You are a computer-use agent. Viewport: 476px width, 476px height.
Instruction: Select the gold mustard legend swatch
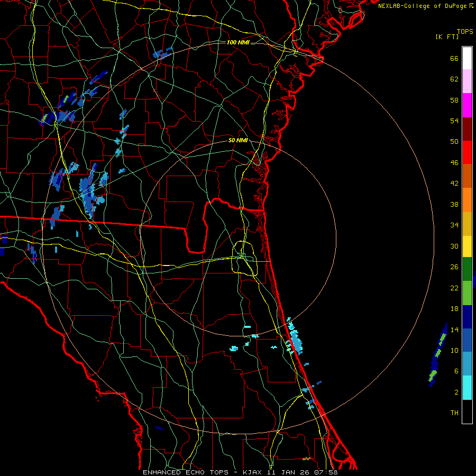(x=467, y=224)
